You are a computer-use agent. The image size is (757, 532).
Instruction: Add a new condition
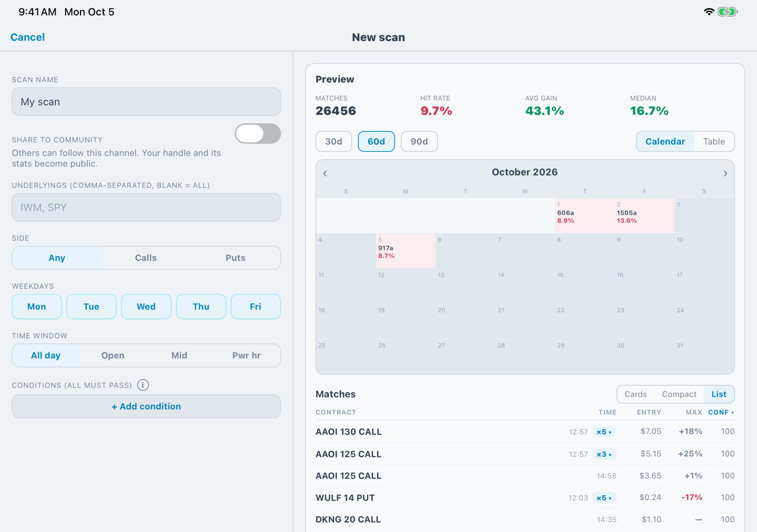tap(146, 407)
